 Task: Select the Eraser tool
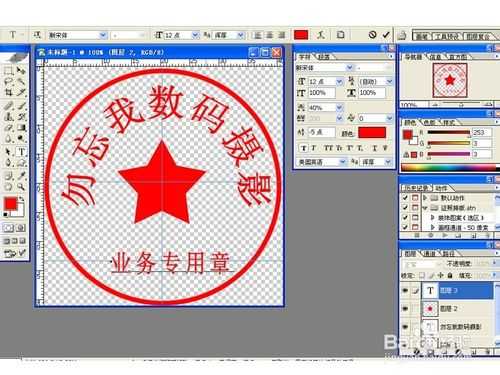point(8,128)
